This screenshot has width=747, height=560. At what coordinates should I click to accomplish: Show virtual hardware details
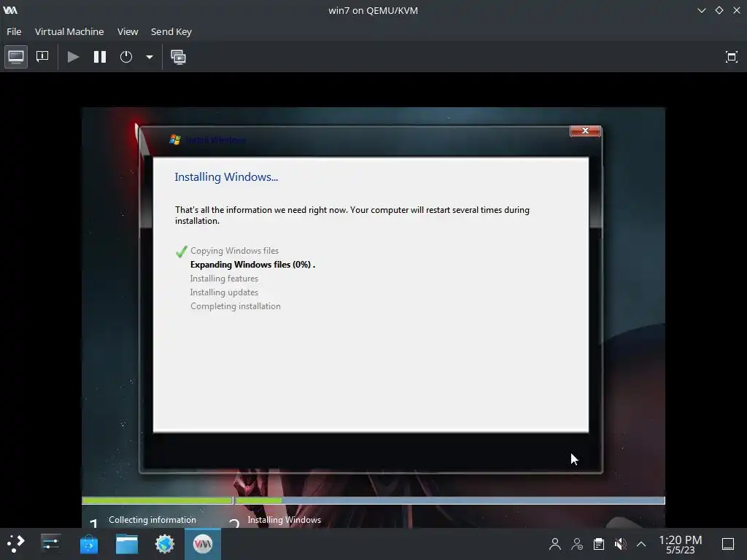coord(42,57)
